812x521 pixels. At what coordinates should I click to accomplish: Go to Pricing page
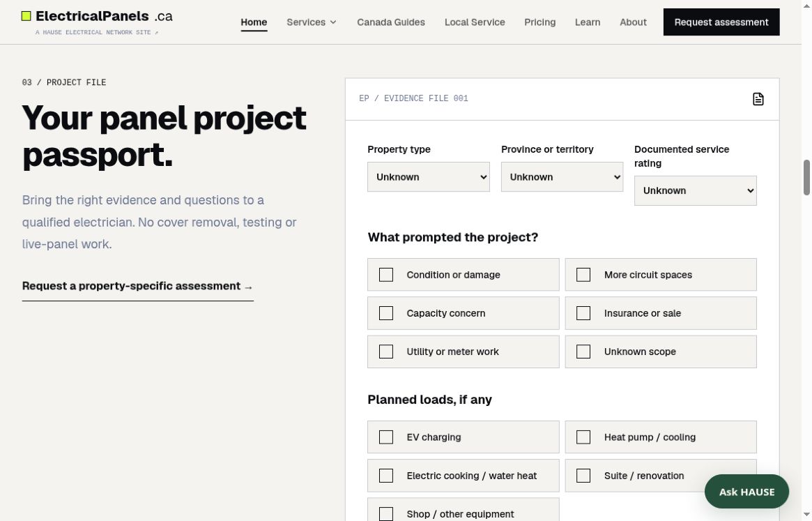tap(539, 22)
